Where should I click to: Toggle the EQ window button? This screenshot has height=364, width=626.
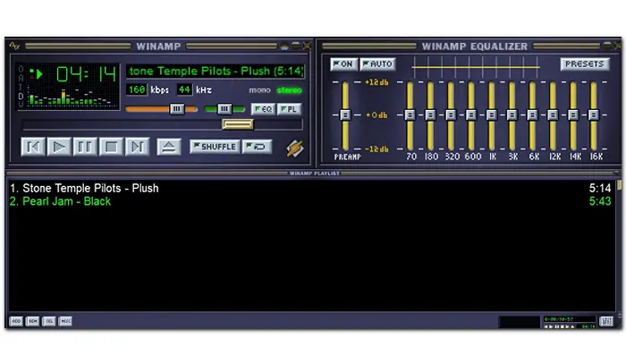pyautogui.click(x=263, y=109)
